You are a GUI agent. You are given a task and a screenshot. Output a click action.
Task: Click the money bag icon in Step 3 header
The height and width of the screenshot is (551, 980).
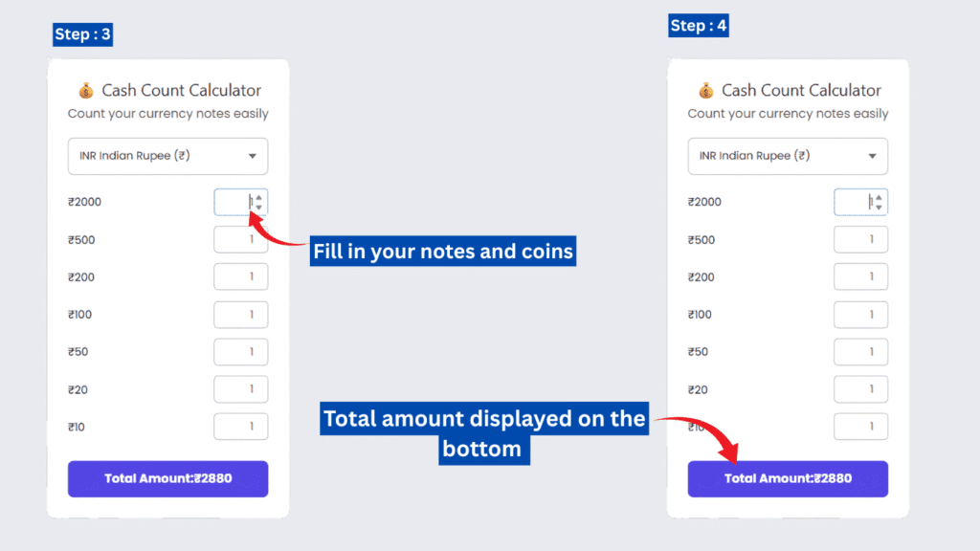pos(86,90)
